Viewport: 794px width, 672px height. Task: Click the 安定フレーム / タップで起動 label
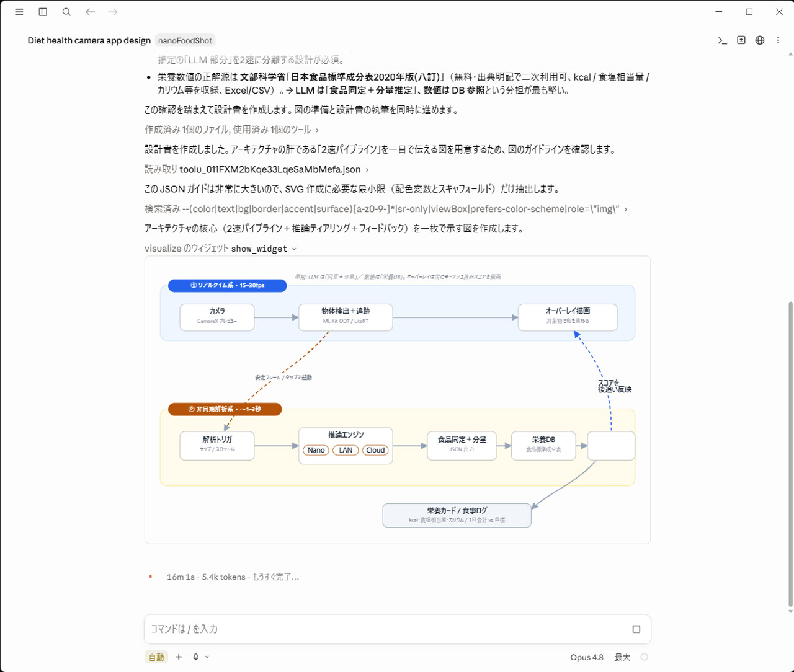(x=283, y=377)
